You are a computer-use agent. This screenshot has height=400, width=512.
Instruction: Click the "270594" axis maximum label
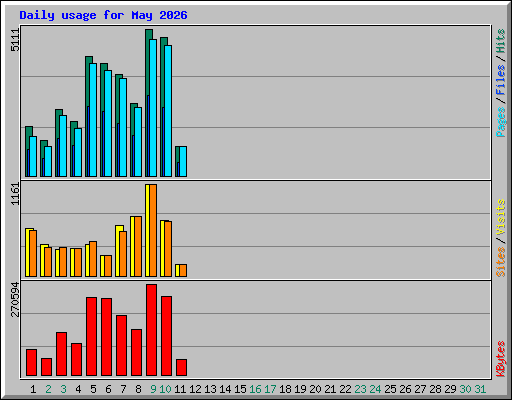pyautogui.click(x=15, y=299)
